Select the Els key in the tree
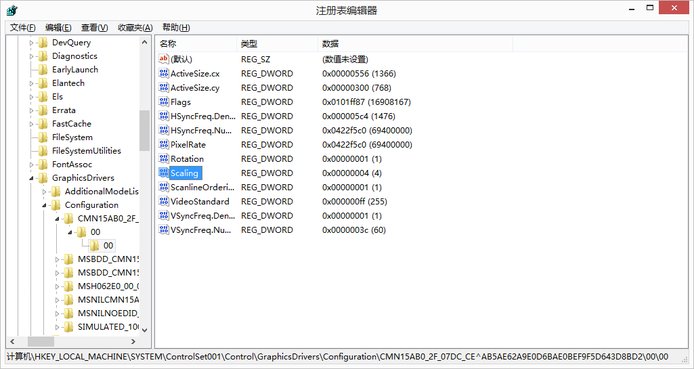This screenshot has width=694, height=369. coord(58,96)
